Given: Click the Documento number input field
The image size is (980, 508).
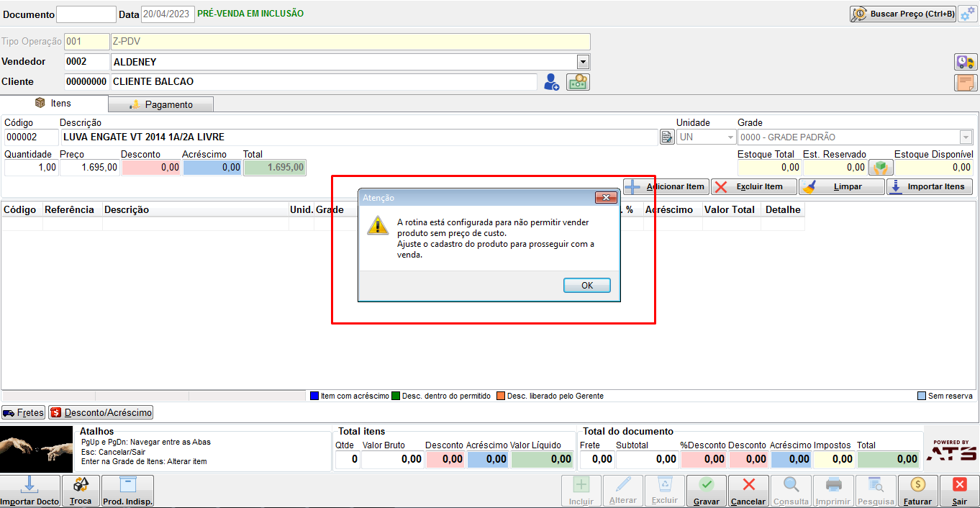Looking at the screenshot, I should pos(86,14).
